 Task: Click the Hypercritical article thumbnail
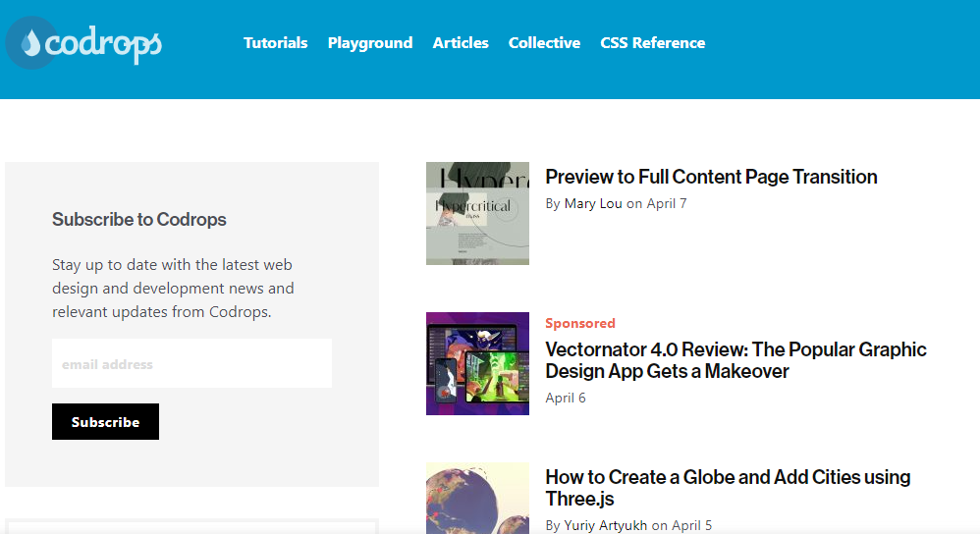click(477, 214)
